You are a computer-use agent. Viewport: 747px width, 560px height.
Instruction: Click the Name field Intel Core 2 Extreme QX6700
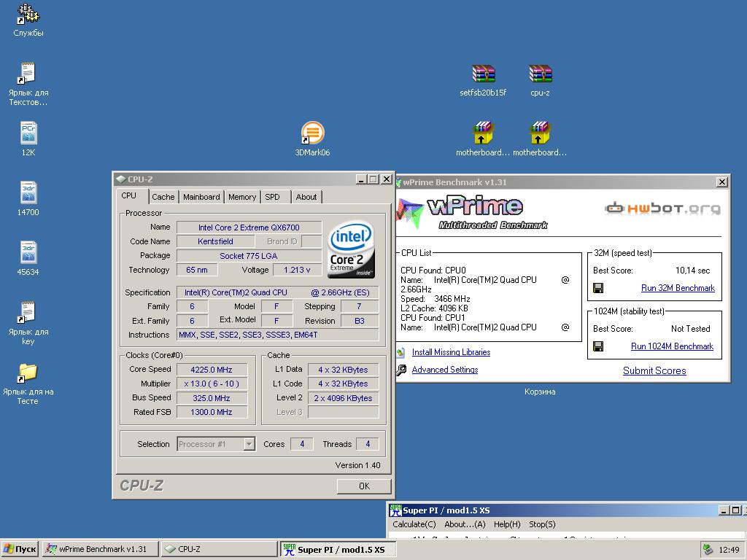tap(249, 227)
